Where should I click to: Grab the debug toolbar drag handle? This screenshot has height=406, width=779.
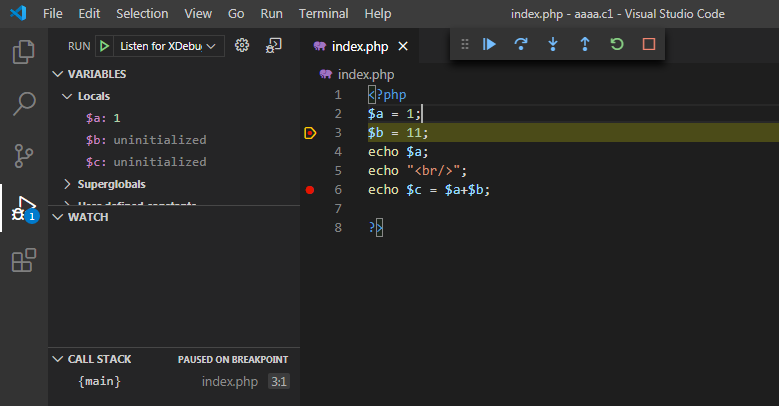[x=465, y=44]
